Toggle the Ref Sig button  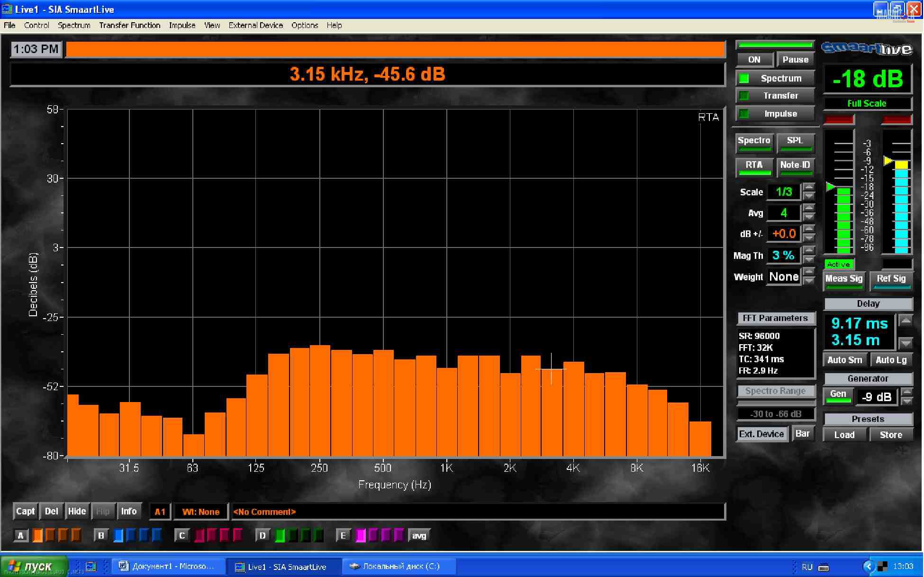891,281
